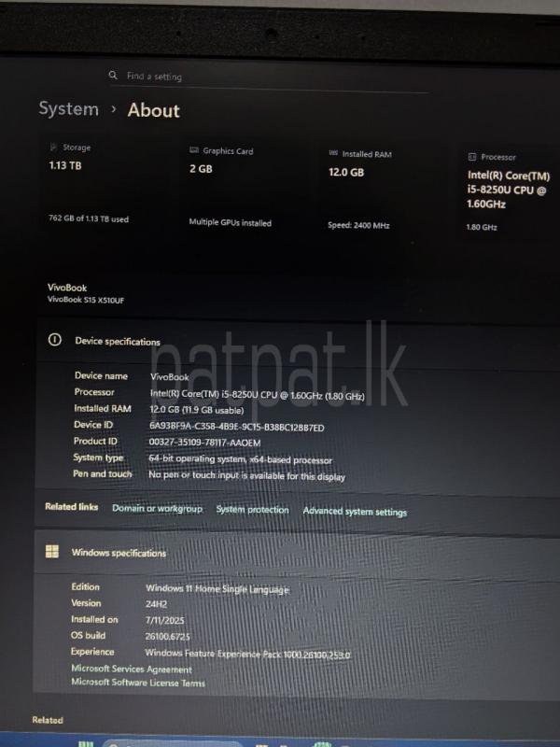
Task: Go back to System in breadcrumb
Action: pyautogui.click(x=68, y=109)
